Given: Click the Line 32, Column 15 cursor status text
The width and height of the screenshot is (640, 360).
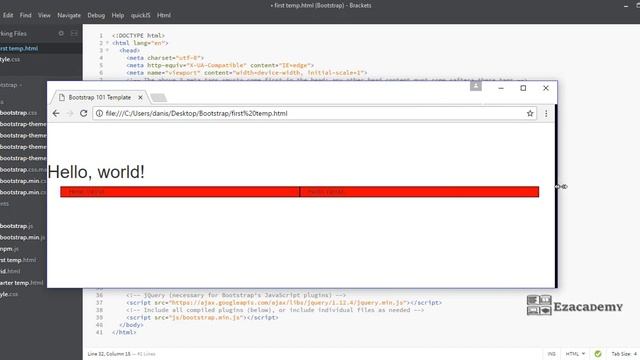Looking at the screenshot, I should [x=109, y=354].
